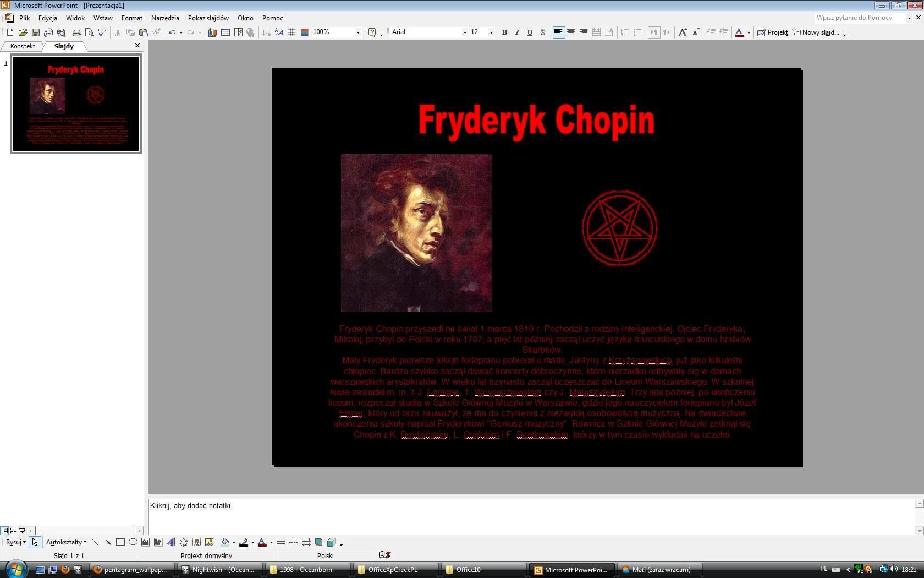
Task: Open the Arial font name dropdown
Action: point(465,32)
